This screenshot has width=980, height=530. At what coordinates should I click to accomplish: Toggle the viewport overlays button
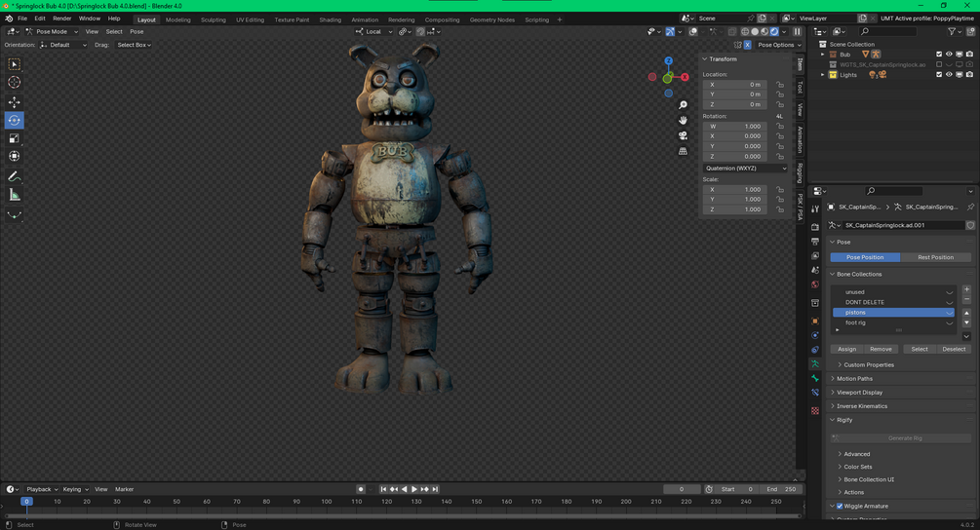click(x=693, y=31)
